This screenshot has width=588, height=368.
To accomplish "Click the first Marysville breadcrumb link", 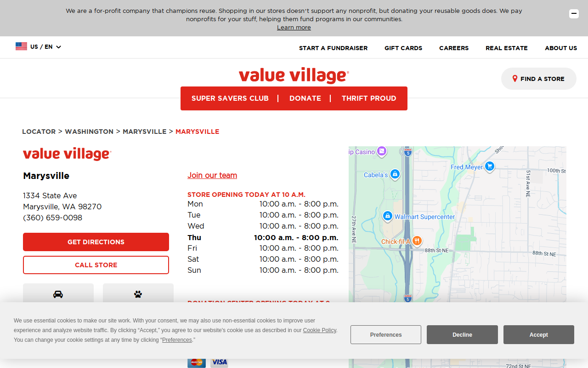I will pos(145,132).
